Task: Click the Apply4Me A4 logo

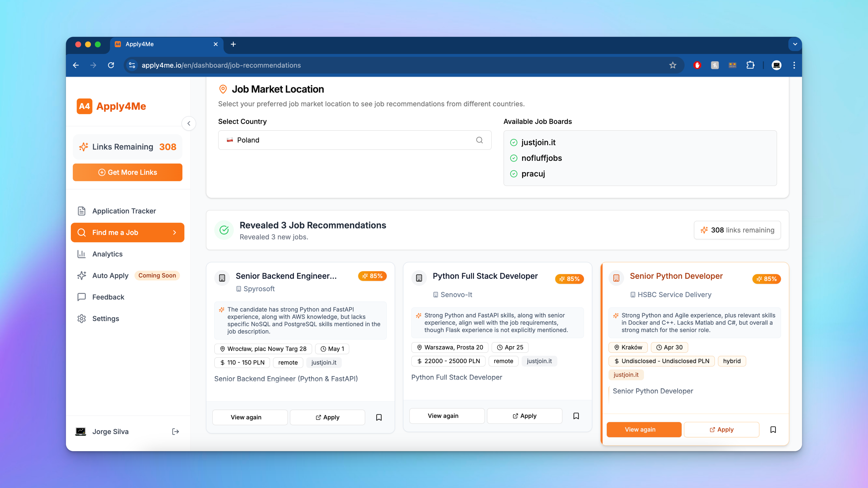Action: tap(84, 106)
